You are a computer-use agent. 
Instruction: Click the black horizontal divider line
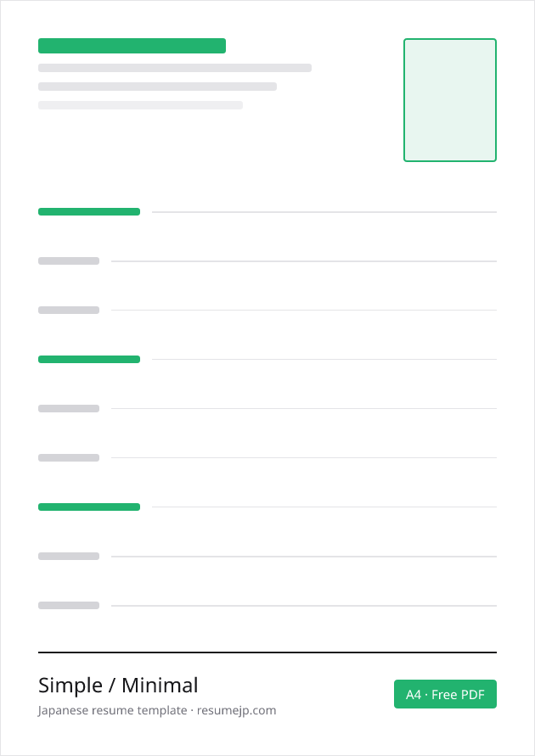[x=267, y=652]
